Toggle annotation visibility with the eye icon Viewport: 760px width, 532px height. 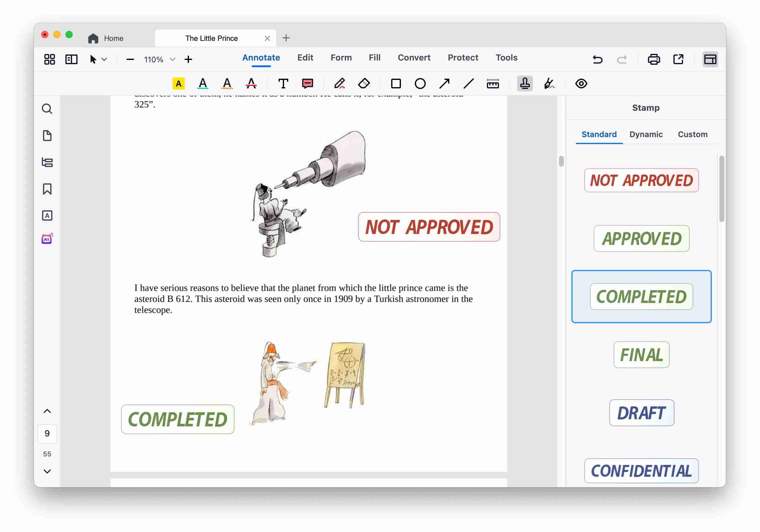[582, 84]
